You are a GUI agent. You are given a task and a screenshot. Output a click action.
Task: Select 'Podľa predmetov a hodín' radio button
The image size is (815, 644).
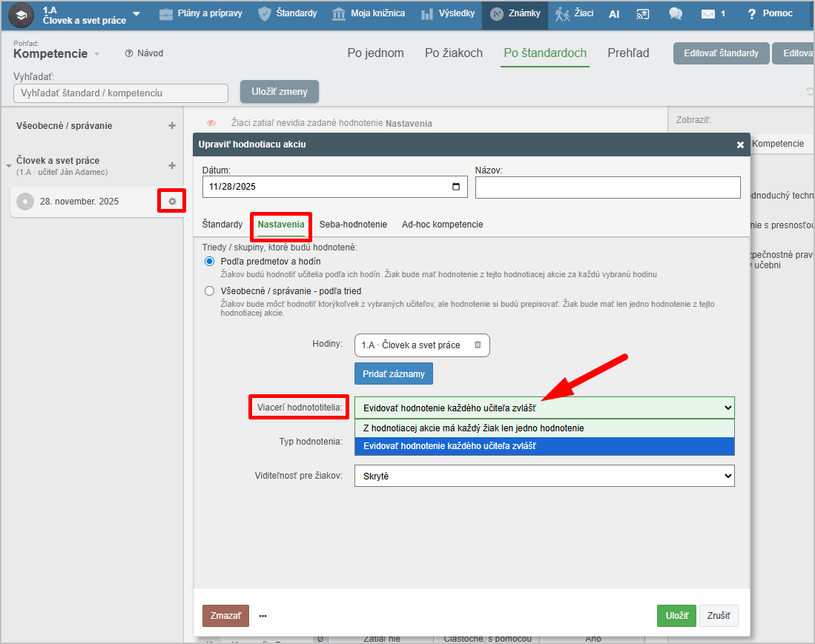(210, 262)
